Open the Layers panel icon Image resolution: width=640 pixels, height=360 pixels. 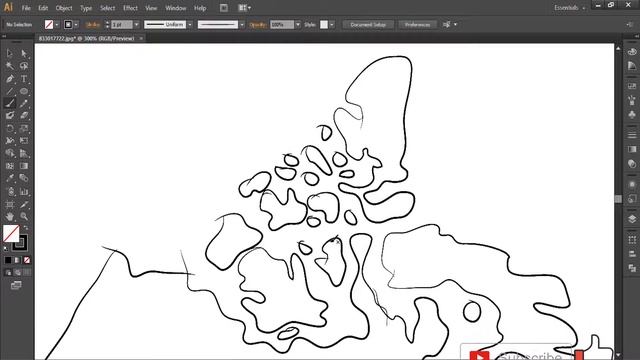[632, 219]
